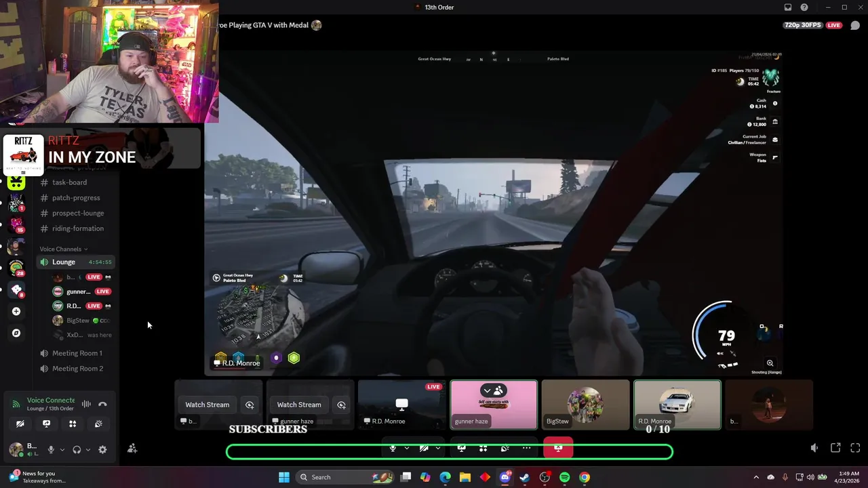This screenshot has height=488, width=868.
Task: Stop streaming with the red screen button
Action: [558, 448]
